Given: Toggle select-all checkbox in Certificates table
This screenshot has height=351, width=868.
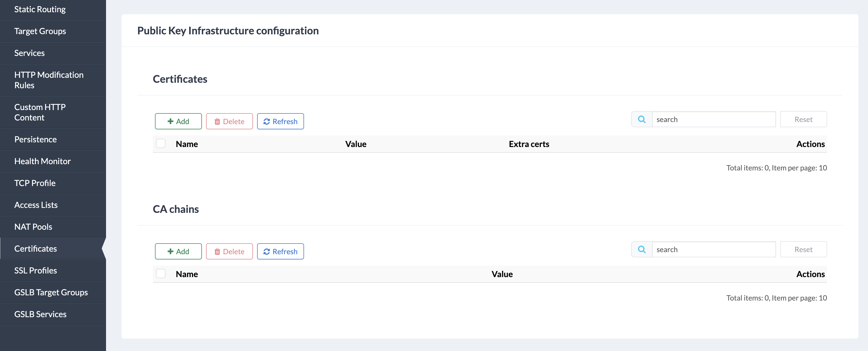Looking at the screenshot, I should 161,144.
